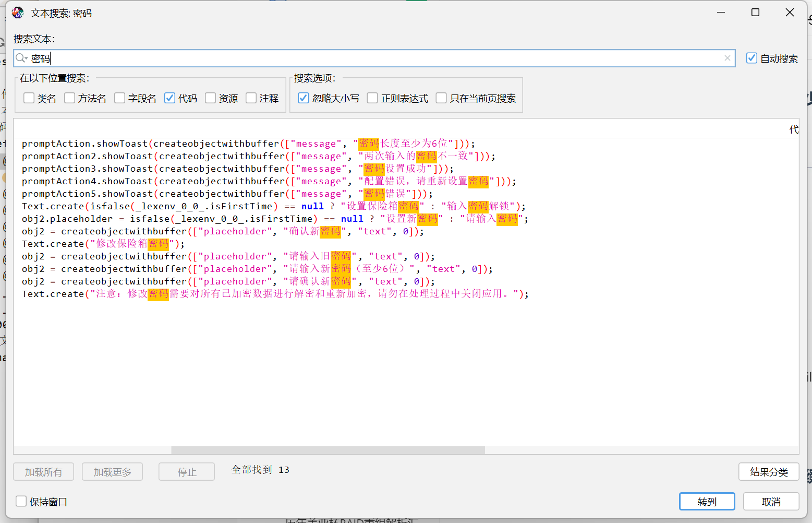
Task: Maximize the 文本搜索 dialog window
Action: coord(755,13)
